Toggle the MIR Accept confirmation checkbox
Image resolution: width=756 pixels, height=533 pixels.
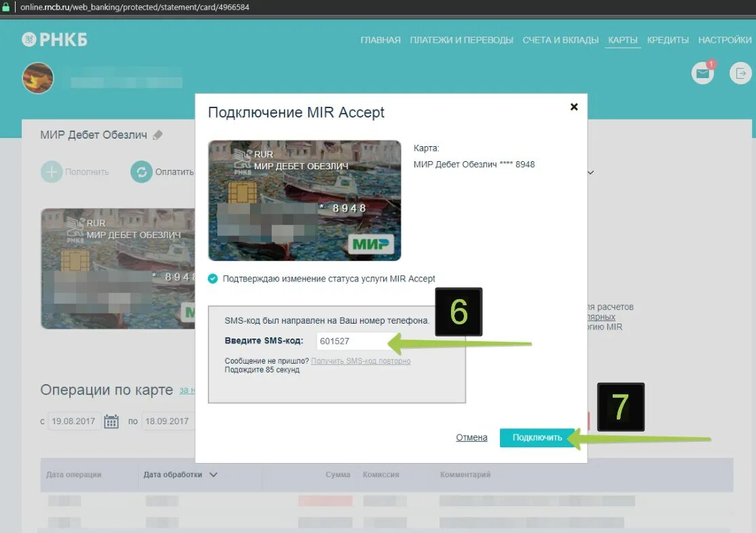pyautogui.click(x=213, y=279)
